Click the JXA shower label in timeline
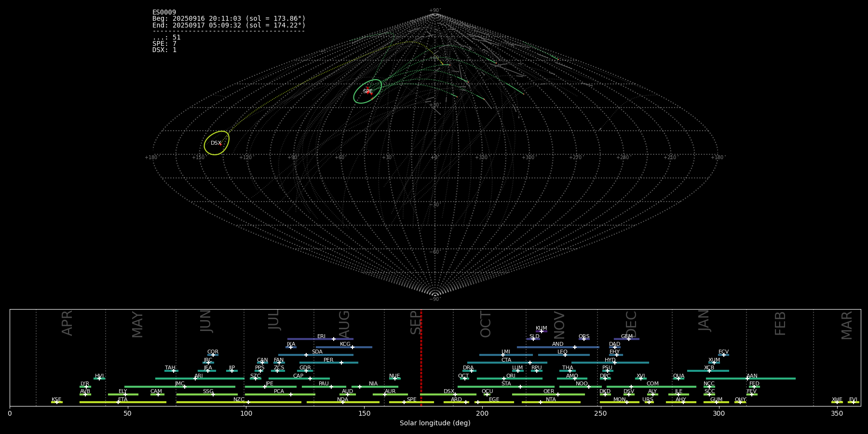868x434 pixels. coord(291,344)
